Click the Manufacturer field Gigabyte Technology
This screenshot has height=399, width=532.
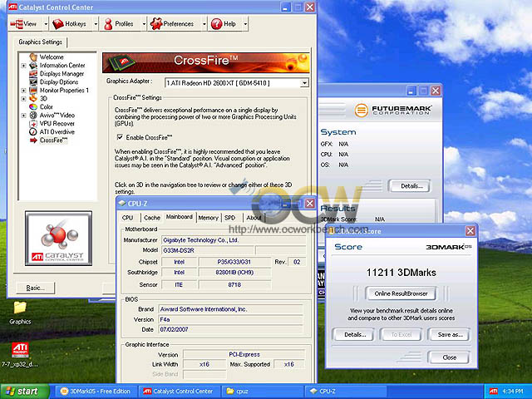pos(234,240)
